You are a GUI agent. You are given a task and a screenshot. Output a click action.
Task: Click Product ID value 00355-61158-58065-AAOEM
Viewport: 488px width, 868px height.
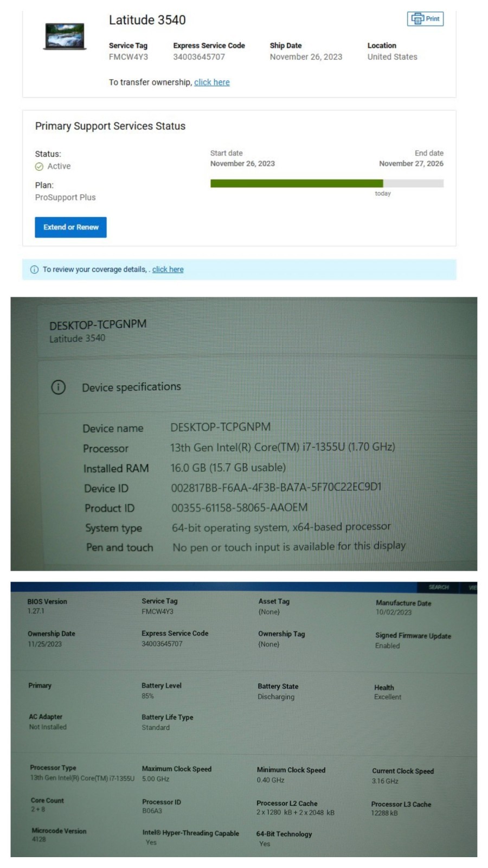pyautogui.click(x=239, y=507)
